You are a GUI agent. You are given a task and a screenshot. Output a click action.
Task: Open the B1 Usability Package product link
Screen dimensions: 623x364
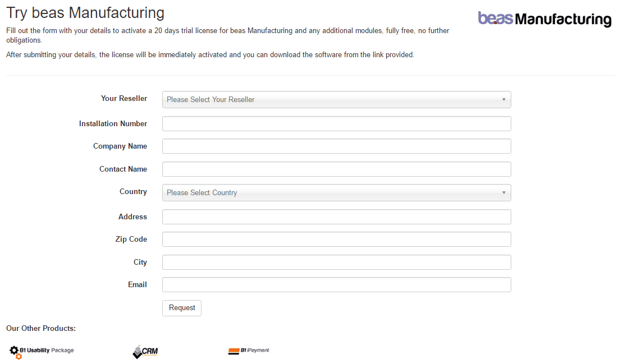[x=41, y=352]
